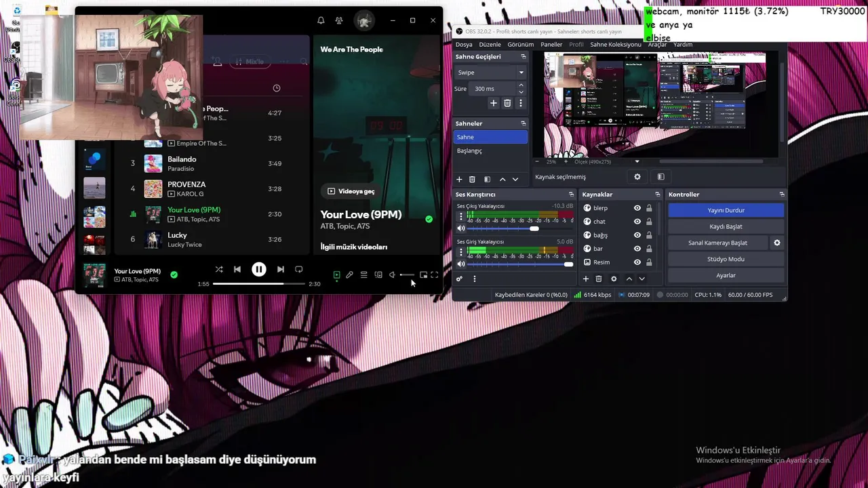Open the Spotify miniplayer
Screen dimensions: 868x488
point(423,274)
